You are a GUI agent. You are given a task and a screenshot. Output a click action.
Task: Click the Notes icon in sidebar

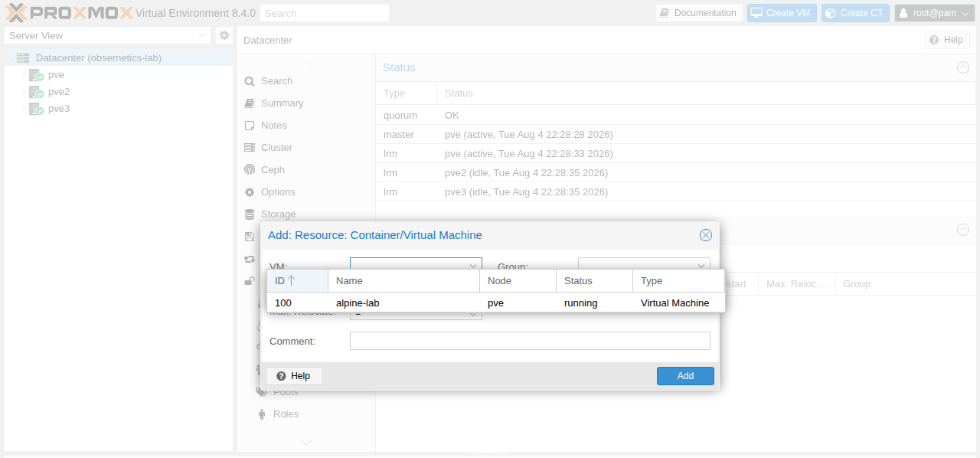pos(250,126)
